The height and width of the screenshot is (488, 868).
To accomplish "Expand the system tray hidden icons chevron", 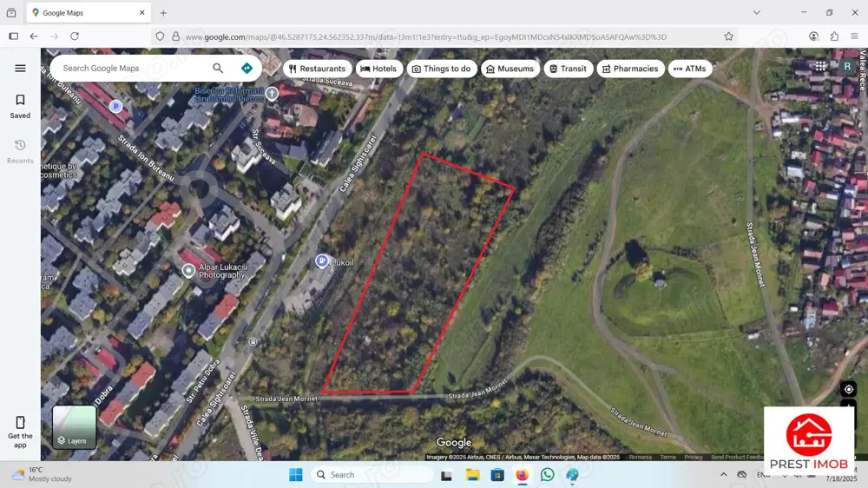I will click(724, 475).
